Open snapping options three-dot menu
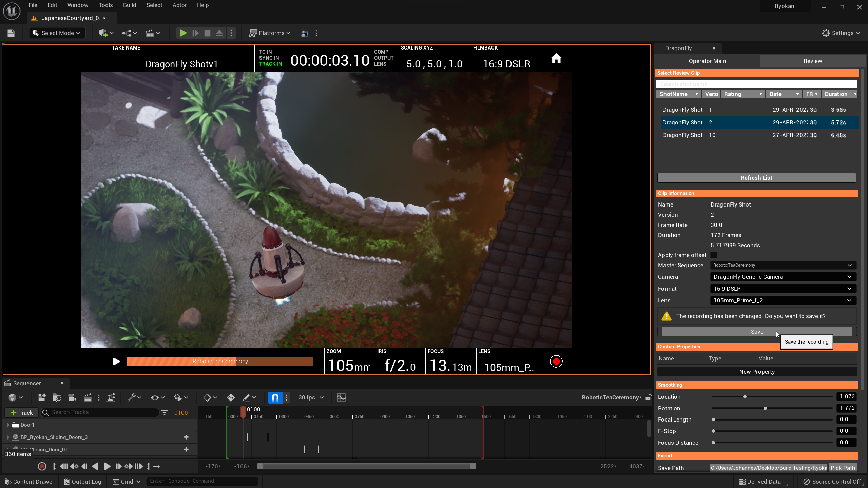Screen dimensions: 868x488 [x=286, y=397]
